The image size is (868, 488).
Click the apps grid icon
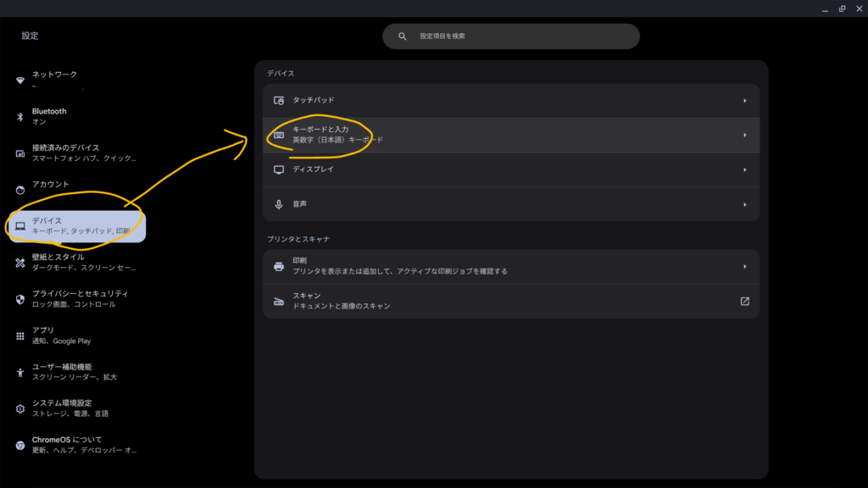(x=20, y=335)
